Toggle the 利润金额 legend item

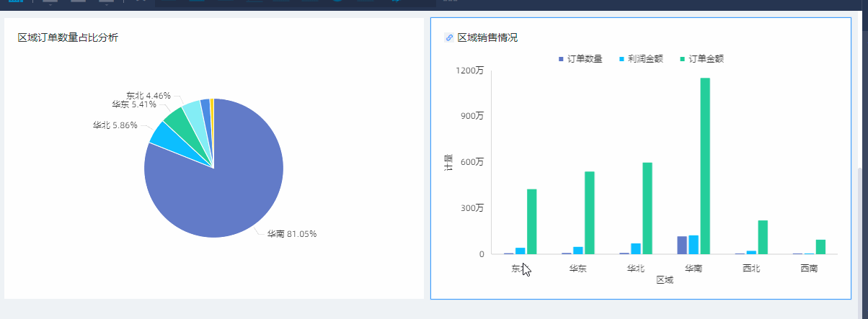(x=640, y=59)
